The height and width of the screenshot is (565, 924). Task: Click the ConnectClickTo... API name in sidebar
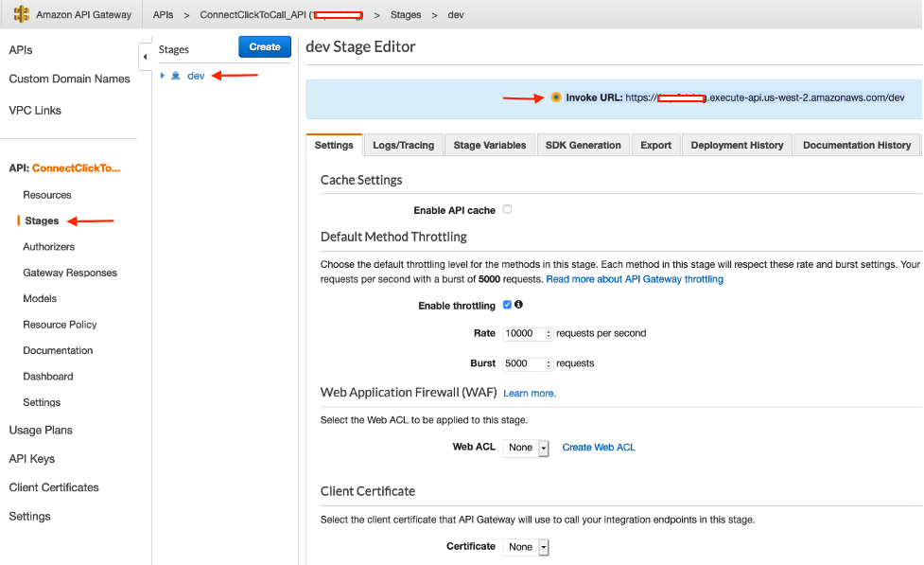(x=76, y=168)
